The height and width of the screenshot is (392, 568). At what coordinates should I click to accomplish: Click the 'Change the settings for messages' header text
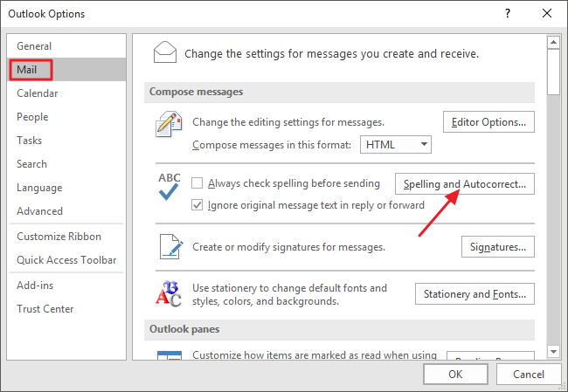point(331,53)
